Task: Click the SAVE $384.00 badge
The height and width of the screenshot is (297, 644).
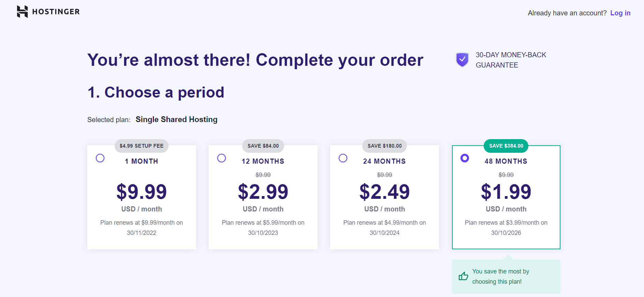Action: coord(506,146)
